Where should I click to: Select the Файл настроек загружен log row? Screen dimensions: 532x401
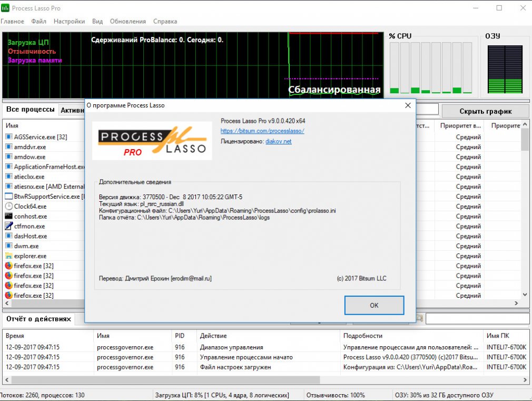click(x=265, y=367)
